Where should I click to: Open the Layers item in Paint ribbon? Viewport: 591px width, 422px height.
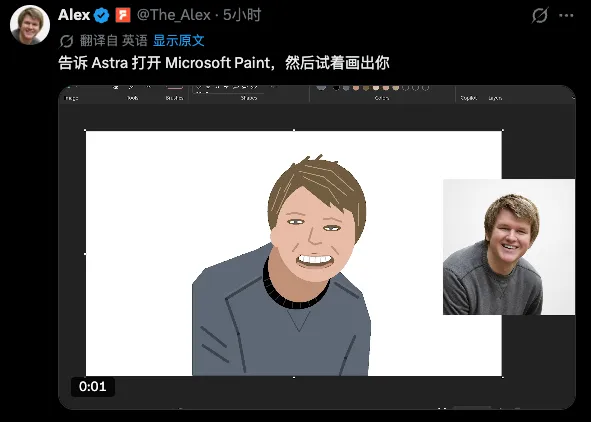(x=495, y=98)
